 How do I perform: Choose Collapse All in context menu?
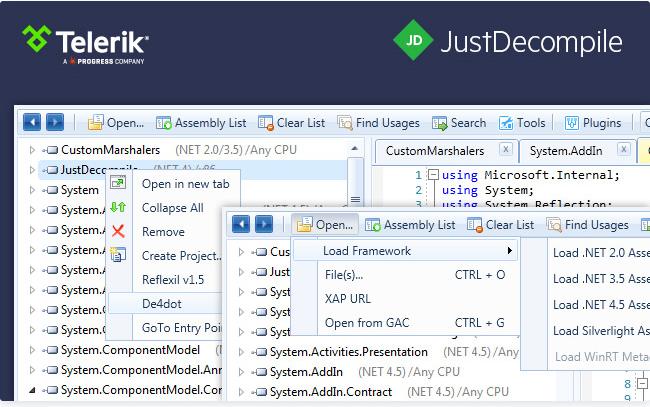pyautogui.click(x=172, y=208)
